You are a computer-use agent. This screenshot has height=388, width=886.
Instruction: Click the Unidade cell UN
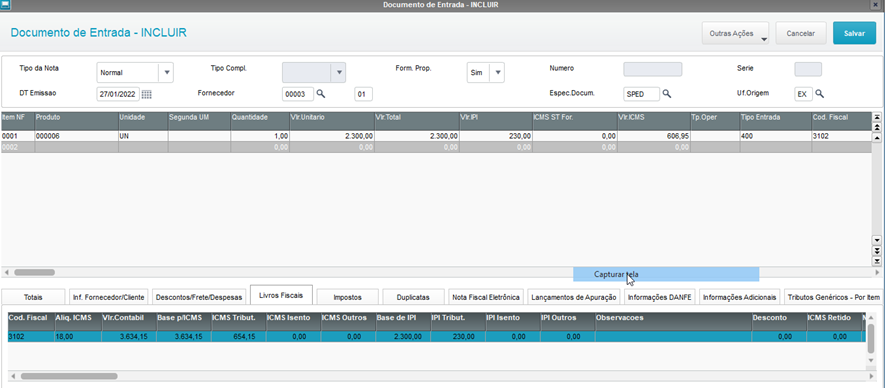click(x=142, y=136)
